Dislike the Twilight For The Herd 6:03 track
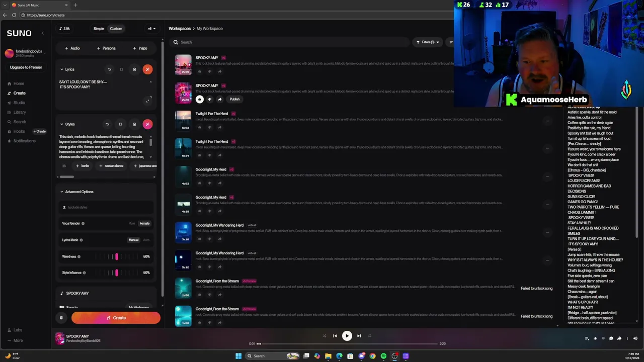Screen dimensions: 644x362 pyautogui.click(x=210, y=127)
